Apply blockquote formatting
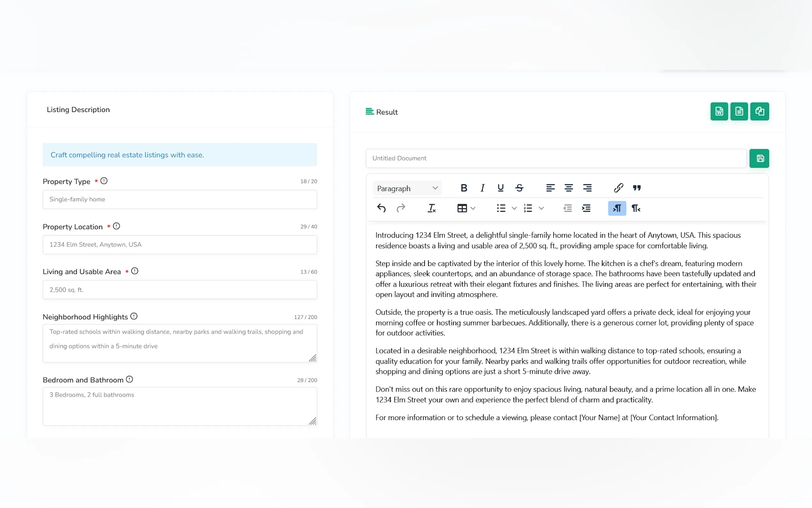The height and width of the screenshot is (508, 812). click(637, 188)
